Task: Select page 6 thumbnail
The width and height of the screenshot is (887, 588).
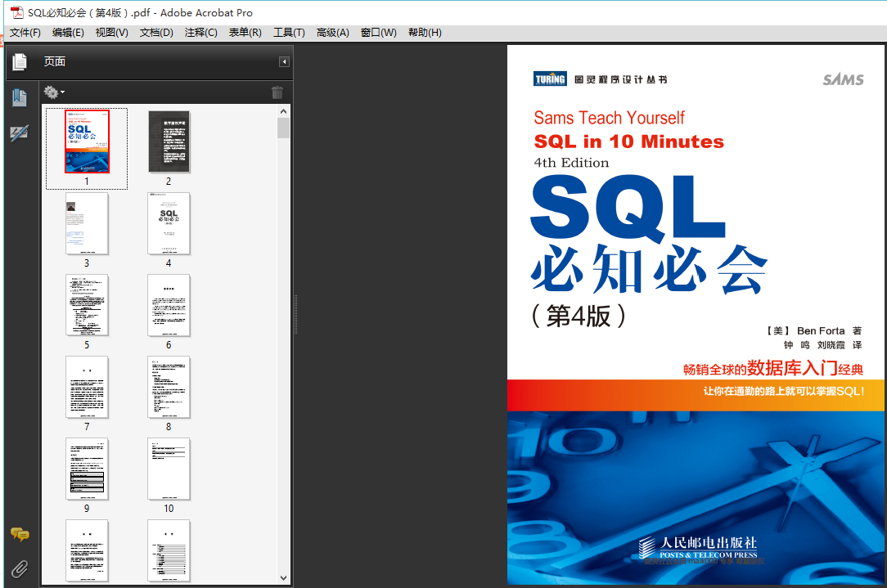Action: click(x=169, y=305)
